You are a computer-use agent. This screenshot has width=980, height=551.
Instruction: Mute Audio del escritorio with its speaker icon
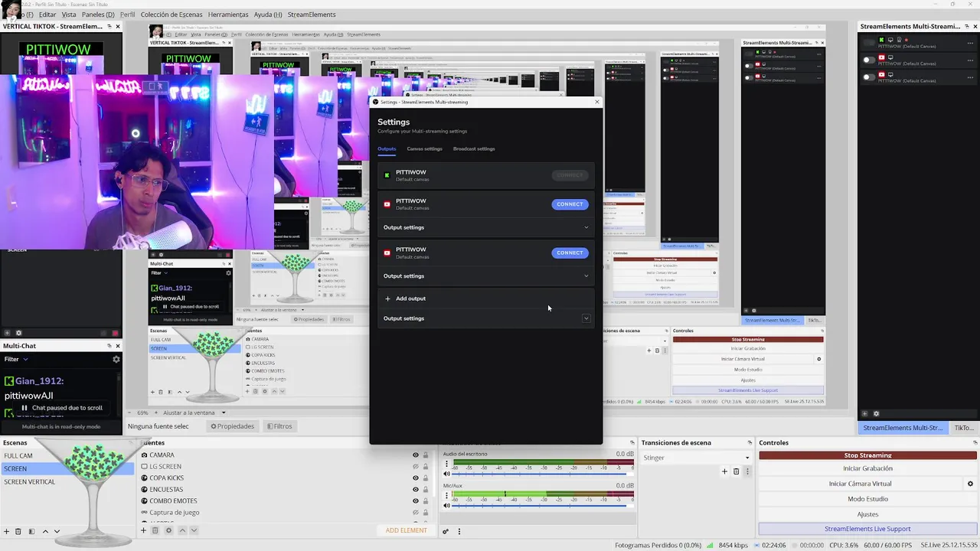click(447, 474)
